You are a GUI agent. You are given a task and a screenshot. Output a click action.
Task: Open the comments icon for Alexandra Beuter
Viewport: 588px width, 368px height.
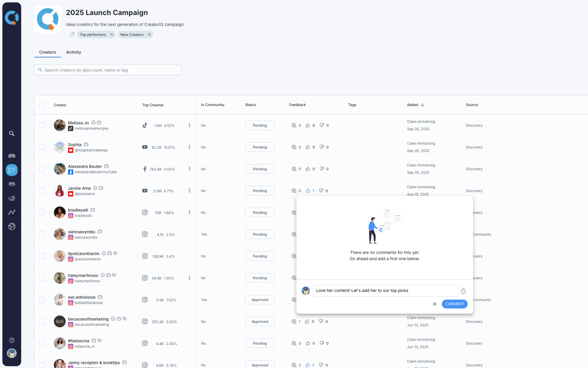click(x=294, y=169)
